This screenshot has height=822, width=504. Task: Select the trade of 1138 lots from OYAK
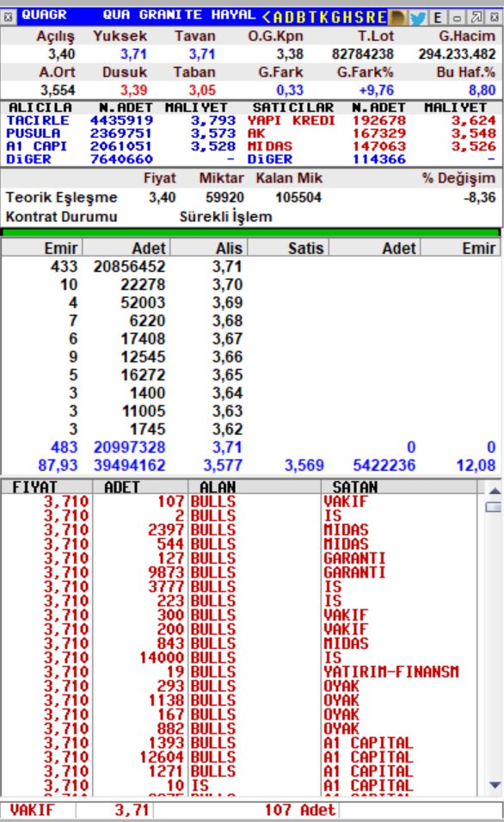click(238, 700)
